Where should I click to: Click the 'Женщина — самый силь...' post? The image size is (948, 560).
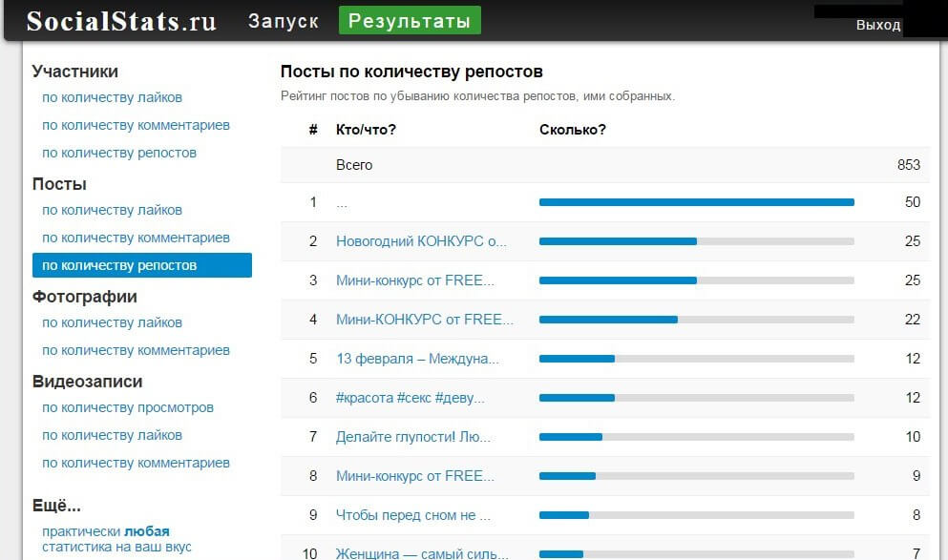point(422,553)
